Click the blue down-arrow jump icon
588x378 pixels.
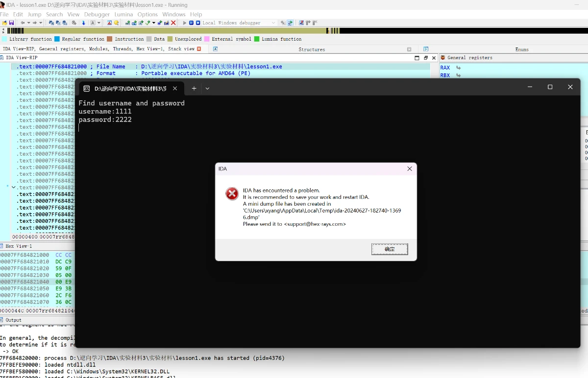pyautogui.click(x=83, y=23)
